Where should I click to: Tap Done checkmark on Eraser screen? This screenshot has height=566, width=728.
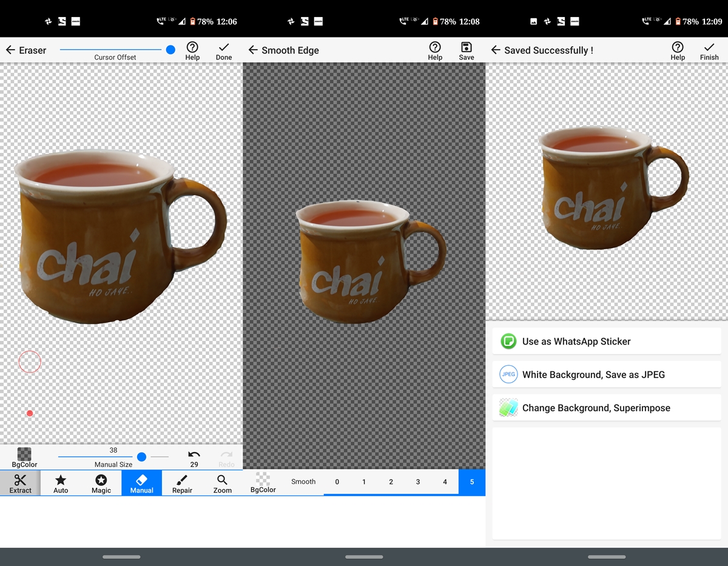(x=224, y=51)
